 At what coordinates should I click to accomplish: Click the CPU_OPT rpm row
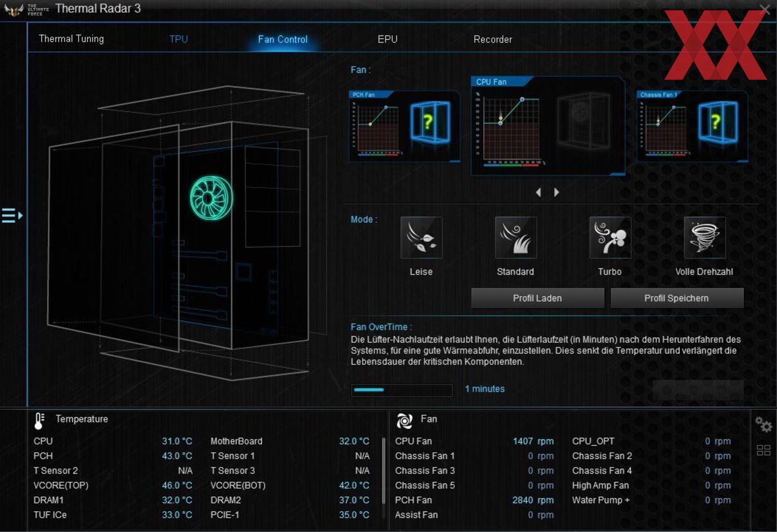651,441
